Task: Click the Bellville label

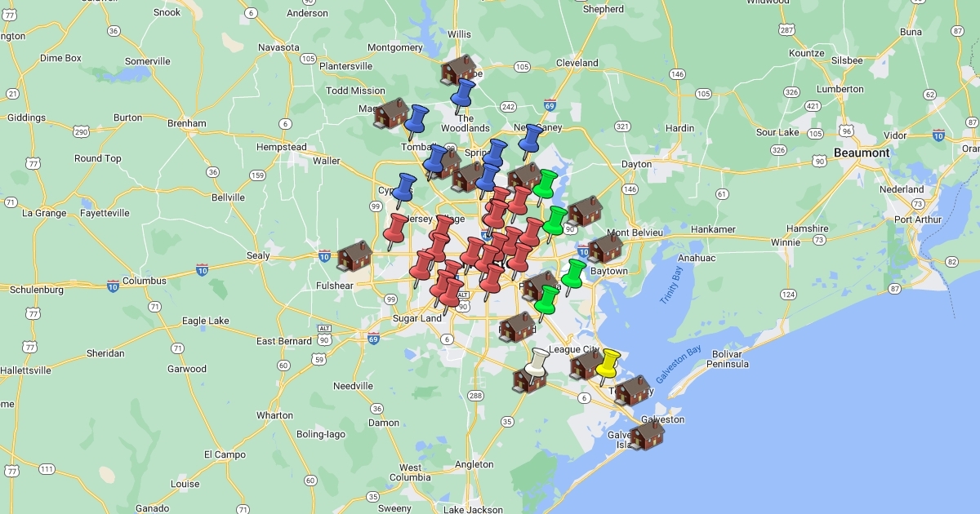Action: pos(228,197)
